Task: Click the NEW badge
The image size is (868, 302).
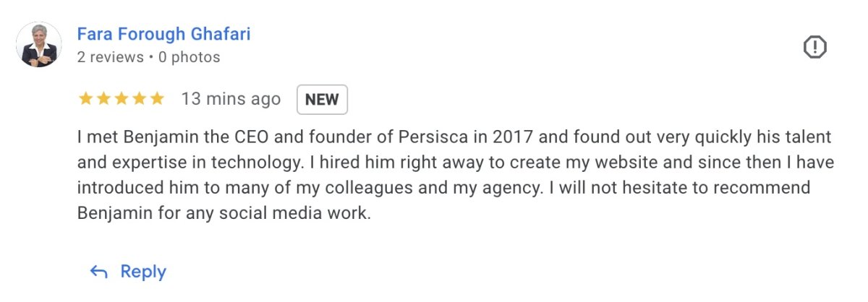Action: (x=322, y=100)
